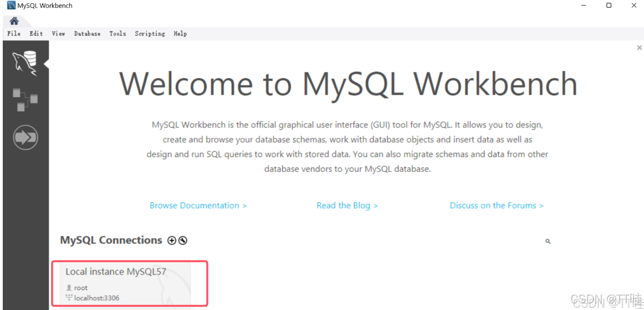The image size is (644, 310).
Task: Select the MySQL connections dolphin sidebar icon
Action: (25, 63)
